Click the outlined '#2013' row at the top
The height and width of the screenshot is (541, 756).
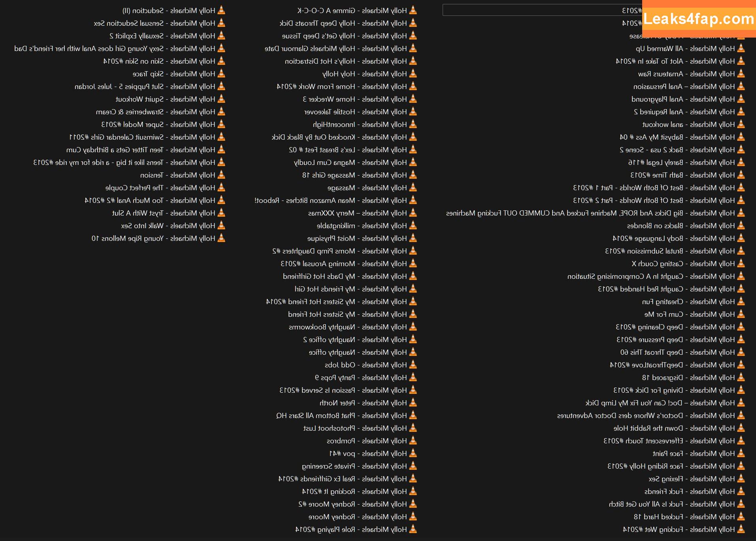point(543,10)
